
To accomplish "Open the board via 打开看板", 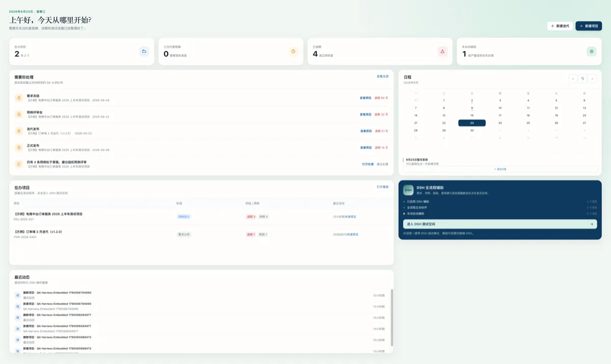I will pyautogui.click(x=382, y=187).
